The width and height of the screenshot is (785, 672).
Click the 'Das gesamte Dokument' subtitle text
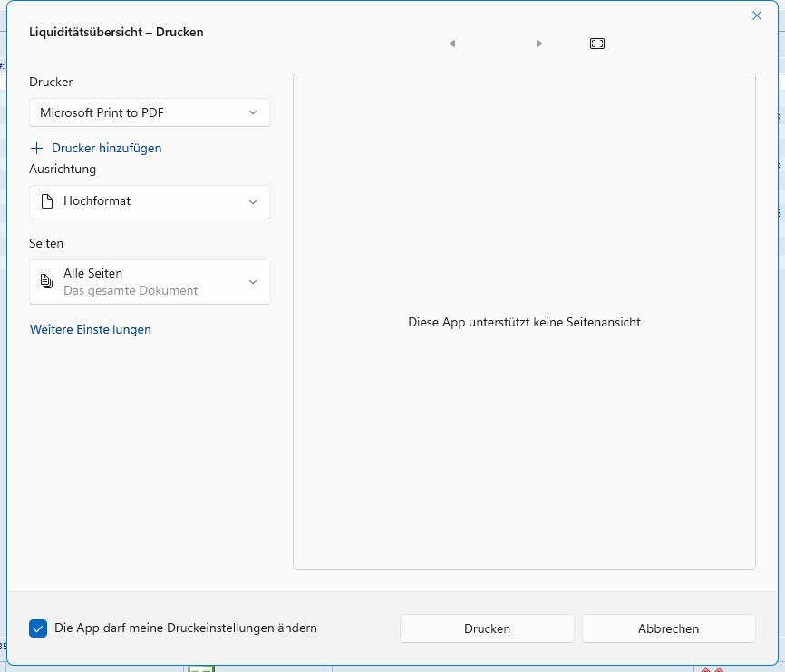pos(131,290)
